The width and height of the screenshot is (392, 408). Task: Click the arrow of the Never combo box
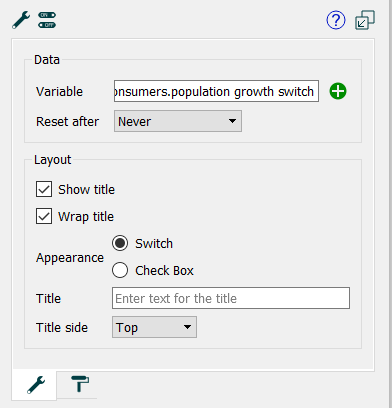(232, 121)
